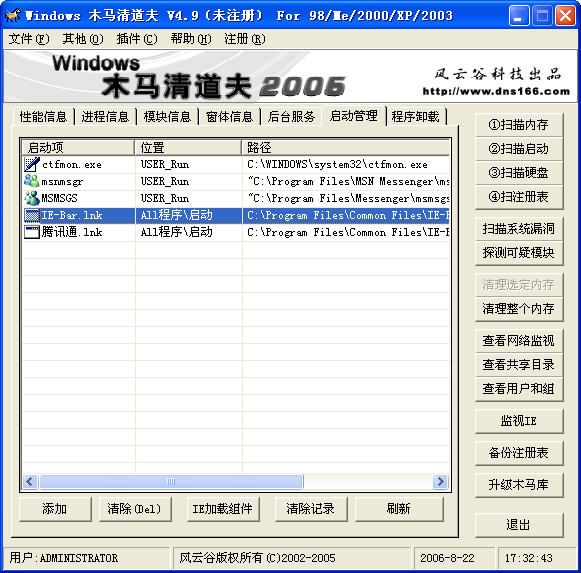Click the 刷新 button
Screen dimensions: 581x573
[399, 509]
